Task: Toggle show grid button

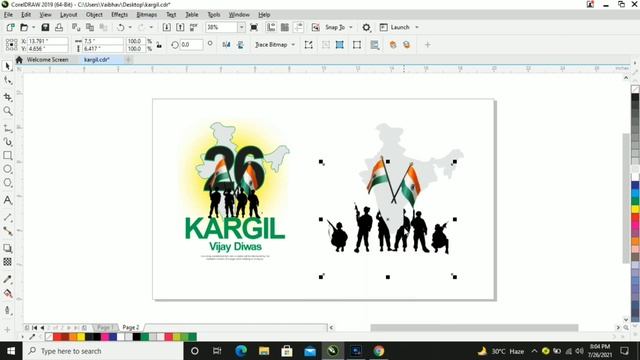Action: (285, 27)
